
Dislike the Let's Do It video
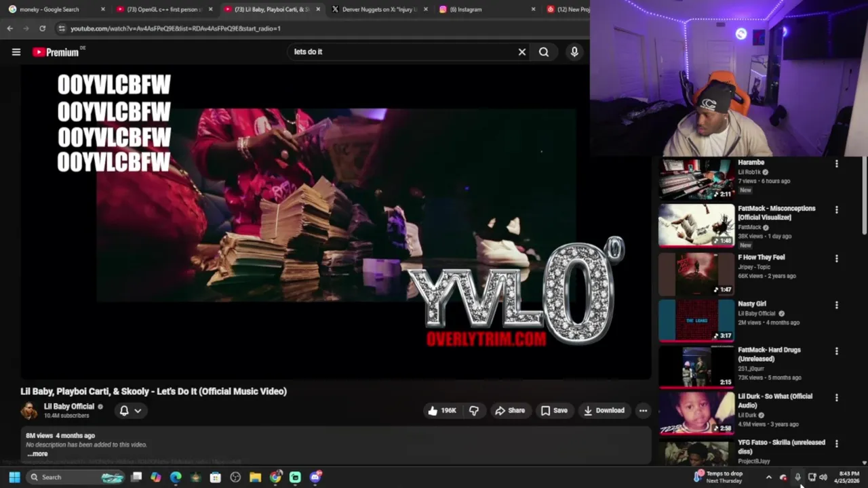point(474,410)
